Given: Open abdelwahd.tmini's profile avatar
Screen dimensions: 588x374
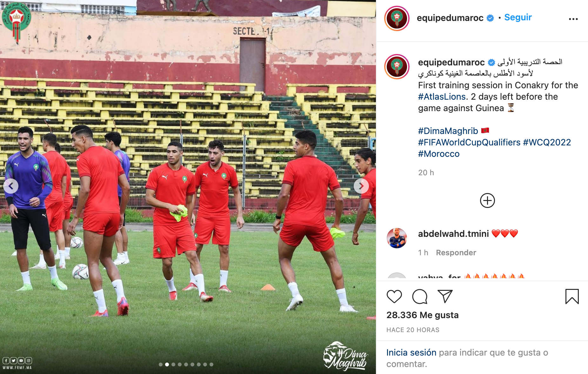Looking at the screenshot, I should pyautogui.click(x=397, y=238).
